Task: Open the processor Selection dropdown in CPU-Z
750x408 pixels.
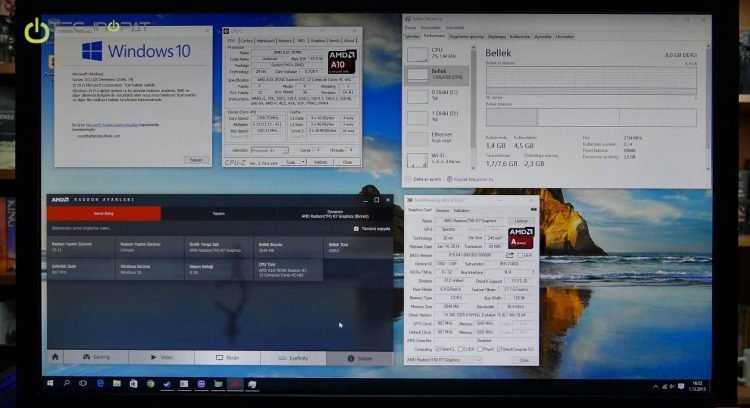Action: click(269, 150)
